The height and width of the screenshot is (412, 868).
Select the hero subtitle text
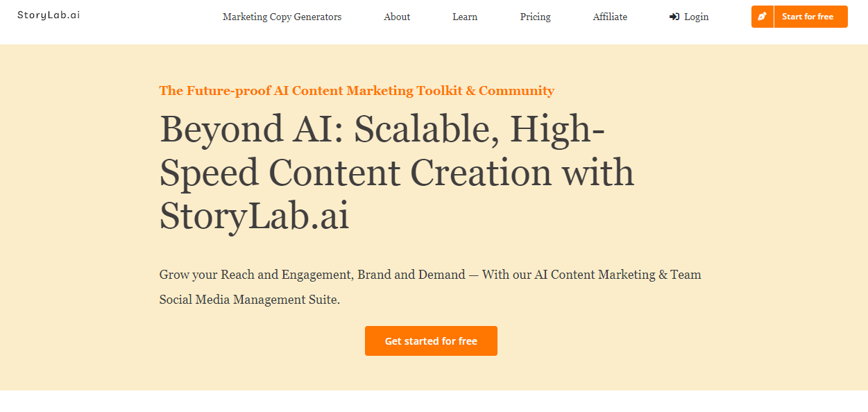429,286
